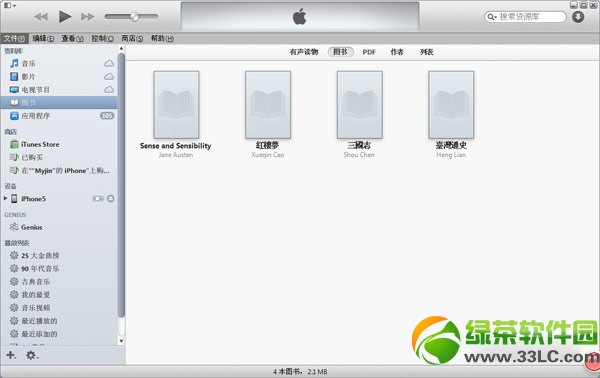This screenshot has height=378, width=600.
Task: Adjust the volume slider knob
Action: (x=134, y=16)
